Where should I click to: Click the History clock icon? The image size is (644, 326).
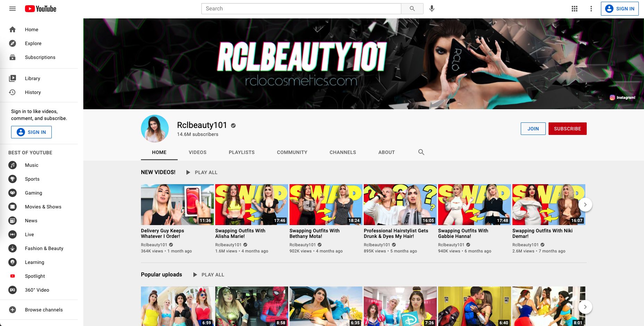pyautogui.click(x=12, y=92)
